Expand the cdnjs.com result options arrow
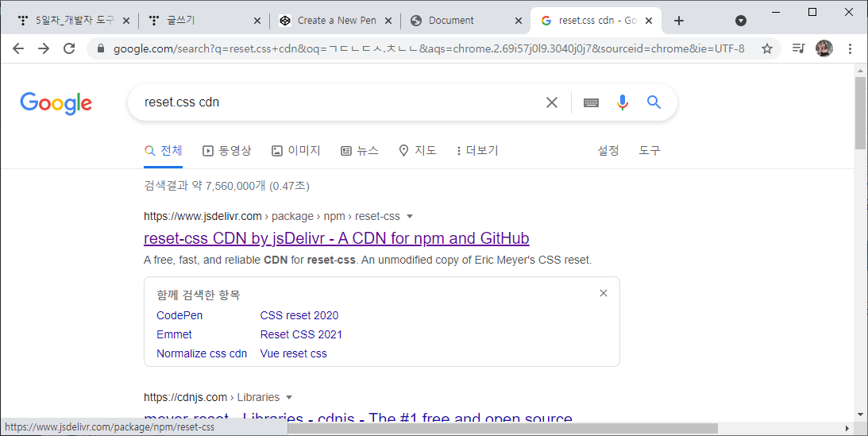This screenshot has height=436, width=868. pyautogui.click(x=289, y=397)
